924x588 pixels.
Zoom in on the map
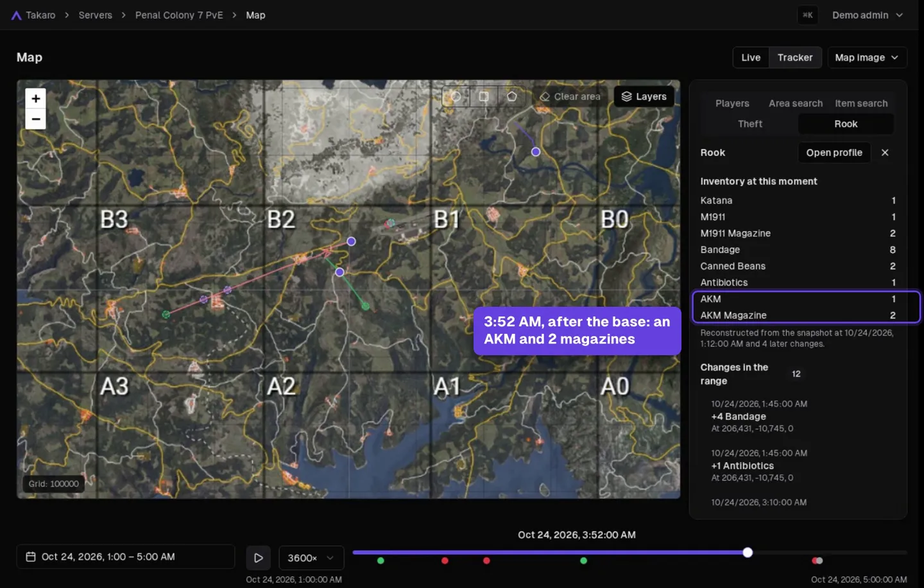coord(36,98)
